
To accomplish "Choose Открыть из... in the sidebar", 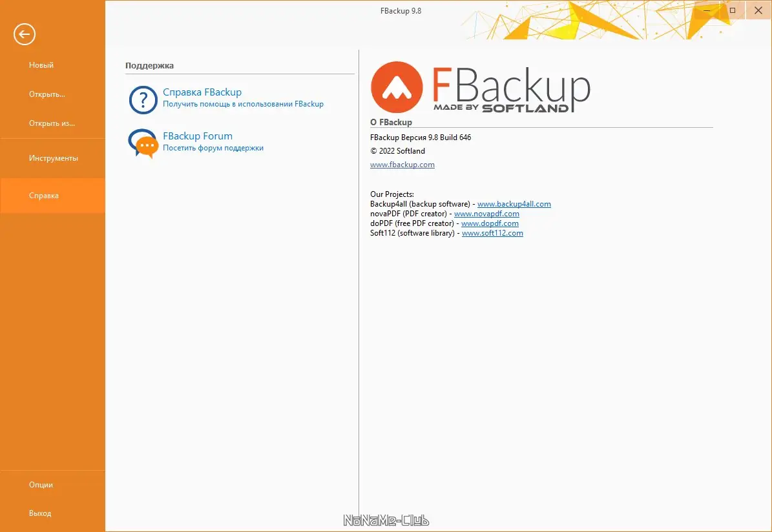I will coord(52,123).
